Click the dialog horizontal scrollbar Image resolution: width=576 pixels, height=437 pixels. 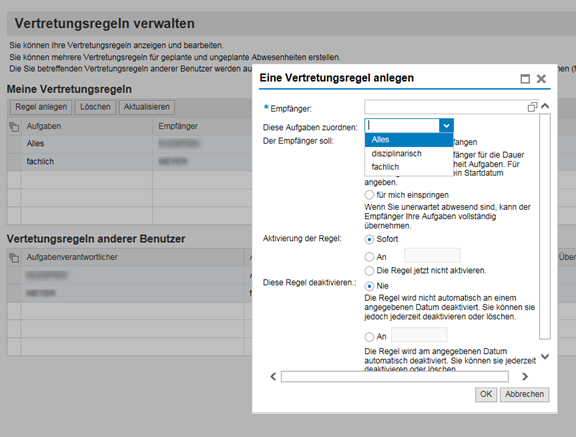[395, 376]
